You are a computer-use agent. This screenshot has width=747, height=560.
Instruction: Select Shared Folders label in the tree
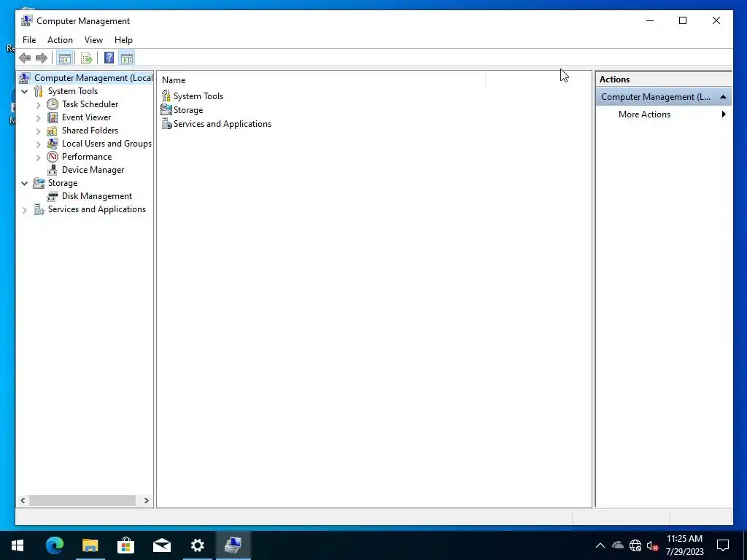(90, 131)
